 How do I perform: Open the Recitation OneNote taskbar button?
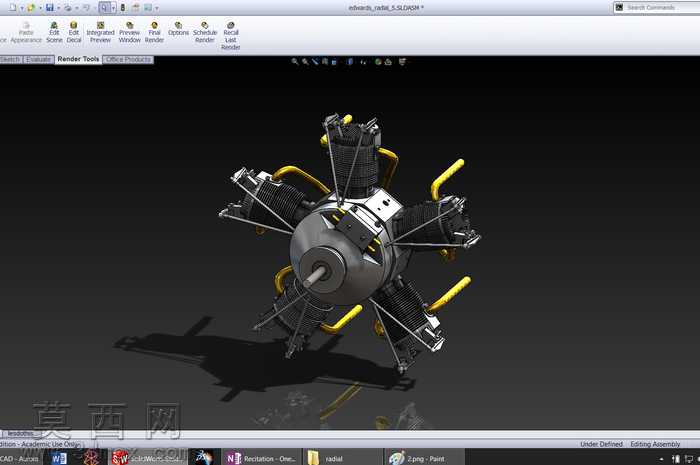[x=261, y=458]
